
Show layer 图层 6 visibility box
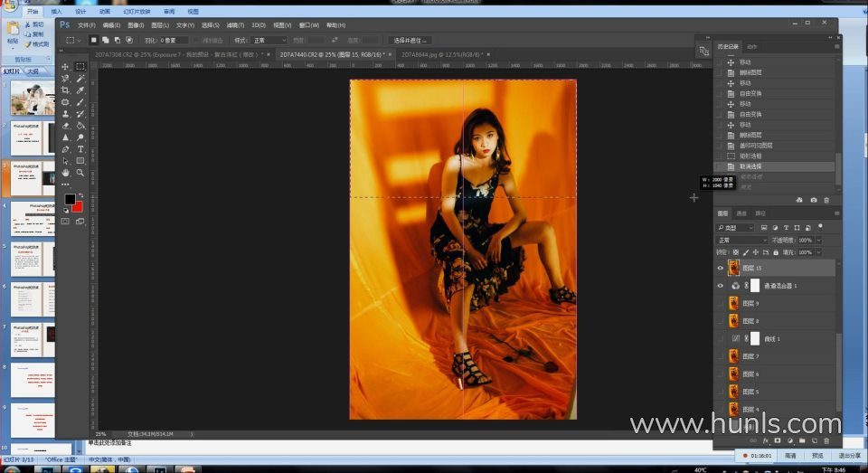coord(721,374)
